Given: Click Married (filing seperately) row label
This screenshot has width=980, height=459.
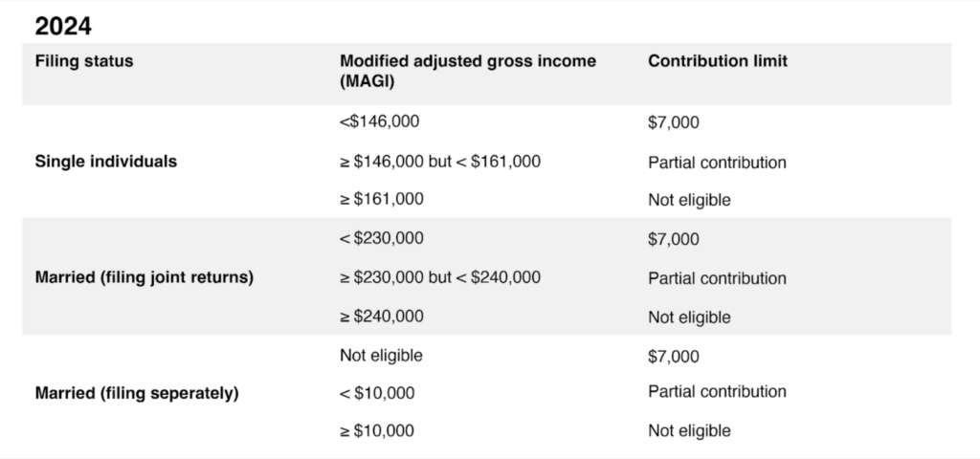Looking at the screenshot, I should click(137, 393).
